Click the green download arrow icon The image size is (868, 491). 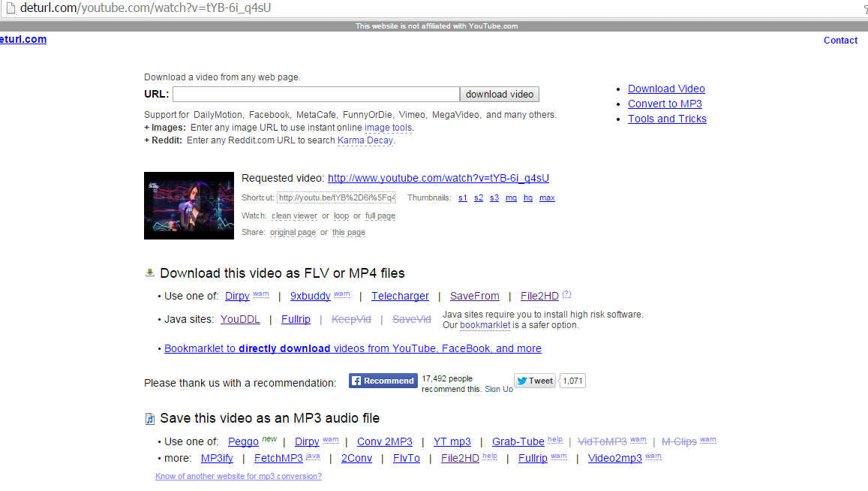(149, 273)
